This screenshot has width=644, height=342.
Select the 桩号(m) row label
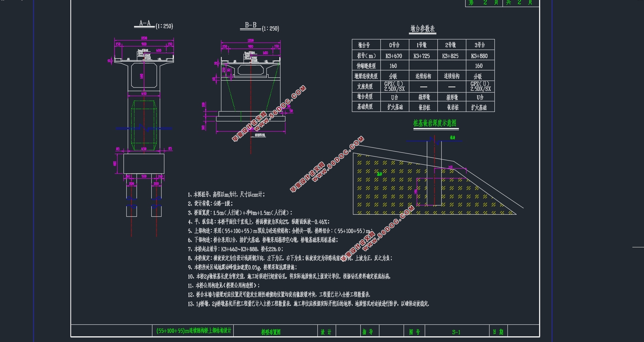pyautogui.click(x=366, y=56)
